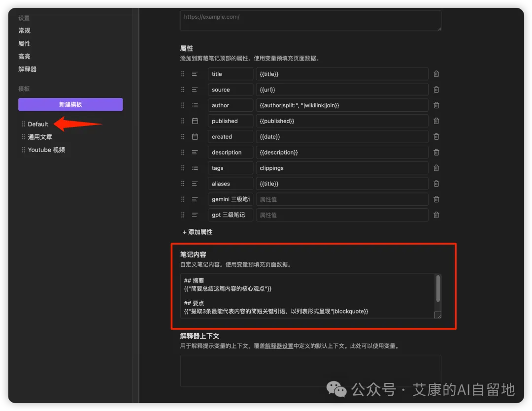Screen dimensions: 532x411
Task: Click the drag handle beside Youtube 视频 template
Action: click(23, 150)
